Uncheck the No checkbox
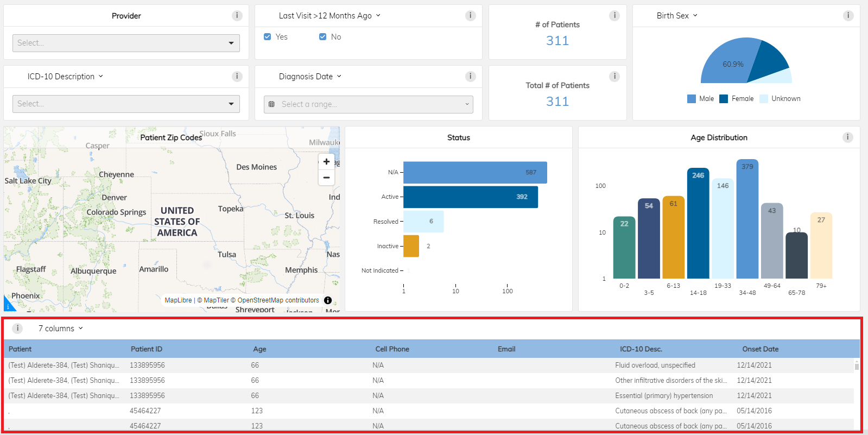The height and width of the screenshot is (435, 868). [322, 37]
